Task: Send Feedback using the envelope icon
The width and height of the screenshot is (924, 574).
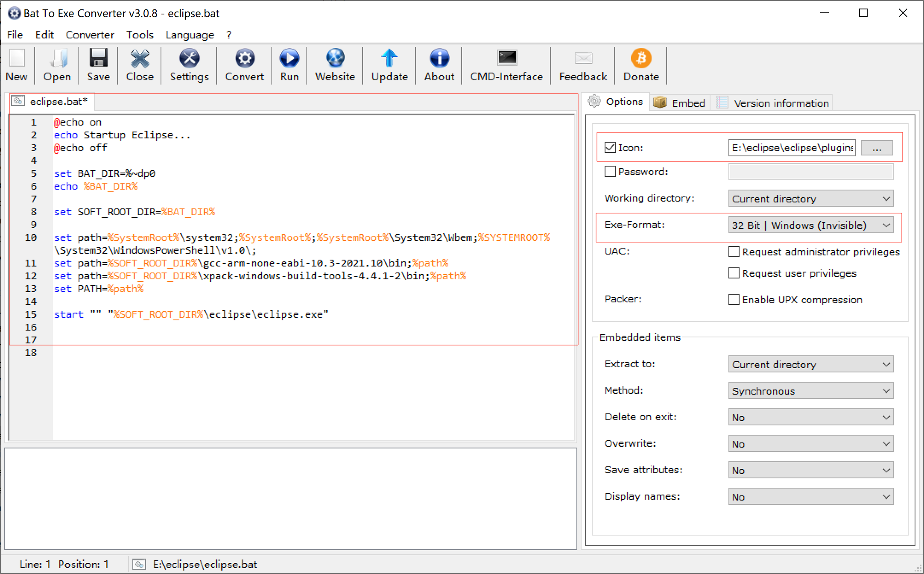Action: pos(583,59)
